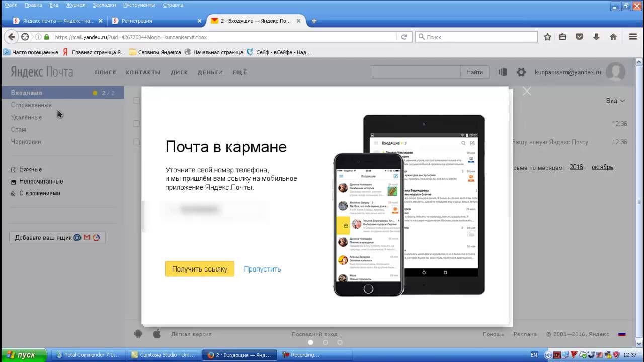Click the Найти search button
This screenshot has height=362, width=644.
(474, 72)
